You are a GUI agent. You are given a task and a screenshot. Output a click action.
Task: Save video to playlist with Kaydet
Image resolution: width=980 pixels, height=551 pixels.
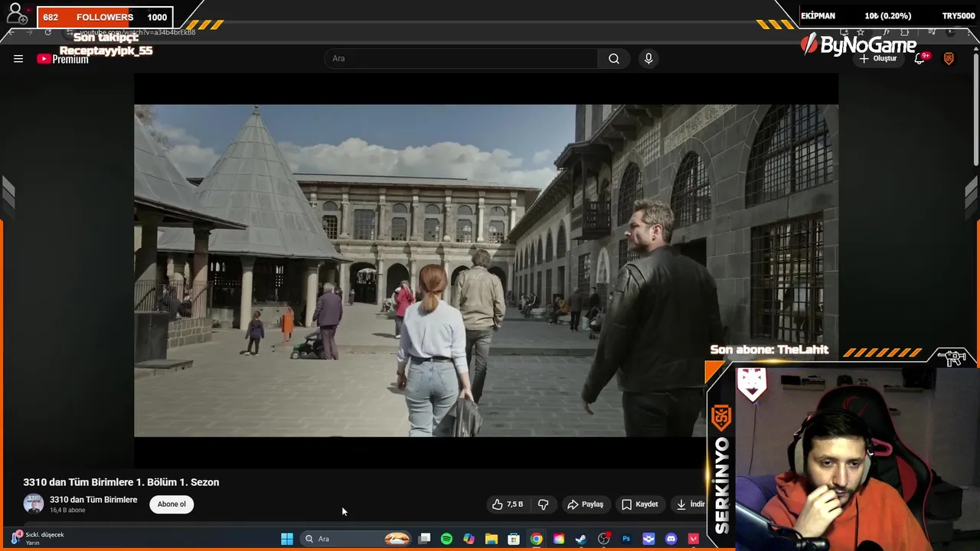click(640, 504)
